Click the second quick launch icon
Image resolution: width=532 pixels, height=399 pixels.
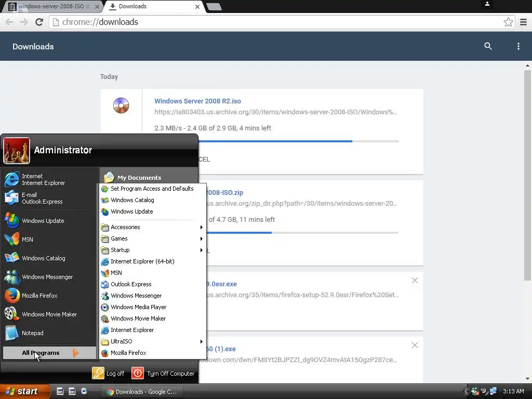pos(72,391)
